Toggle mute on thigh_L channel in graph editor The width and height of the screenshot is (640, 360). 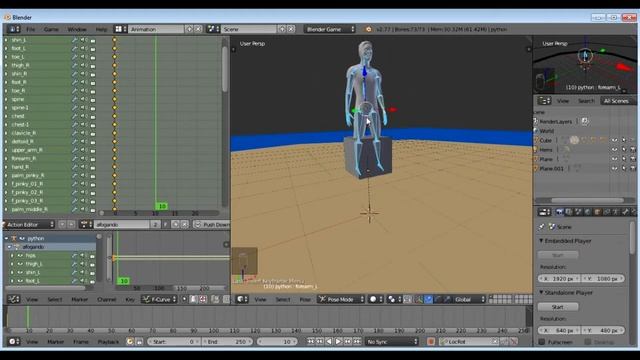83,264
